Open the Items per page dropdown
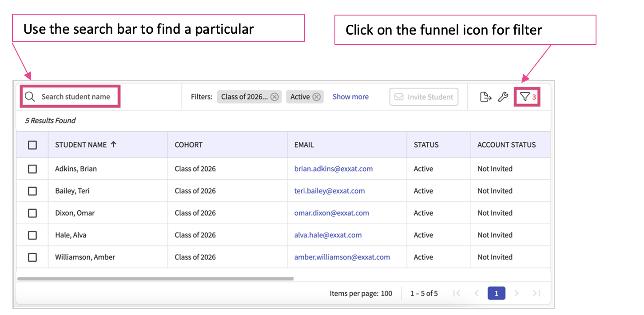This screenshot has width=644, height=315. [386, 293]
